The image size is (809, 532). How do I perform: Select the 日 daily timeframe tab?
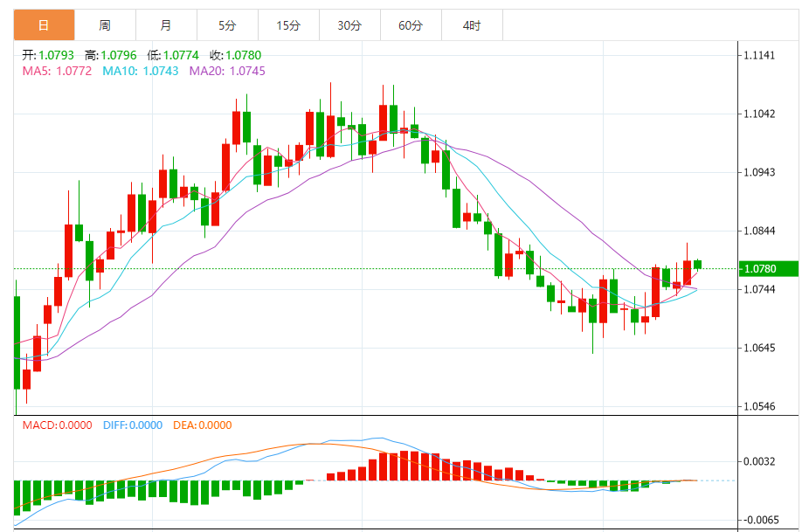(x=44, y=24)
